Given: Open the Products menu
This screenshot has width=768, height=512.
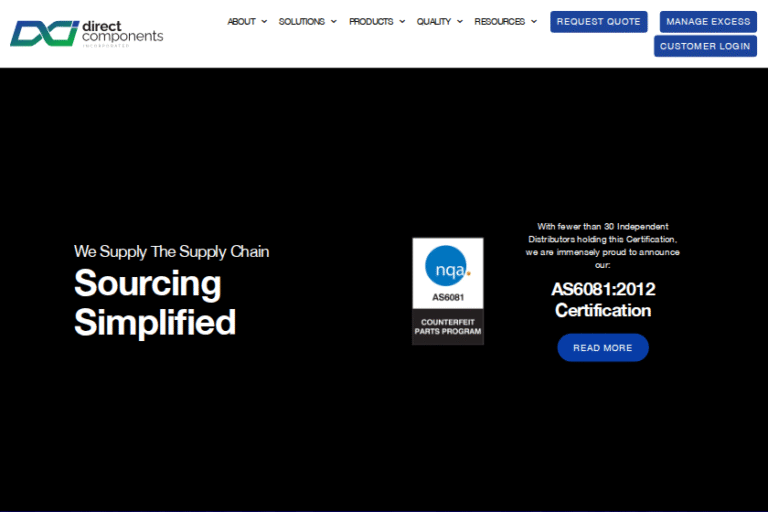Looking at the screenshot, I should point(371,21).
